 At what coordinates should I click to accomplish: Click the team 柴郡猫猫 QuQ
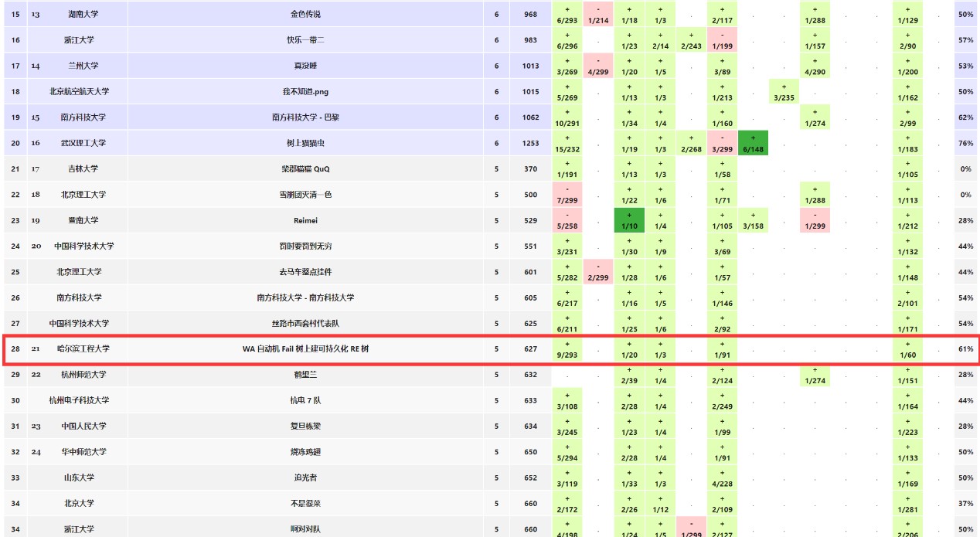pos(305,168)
